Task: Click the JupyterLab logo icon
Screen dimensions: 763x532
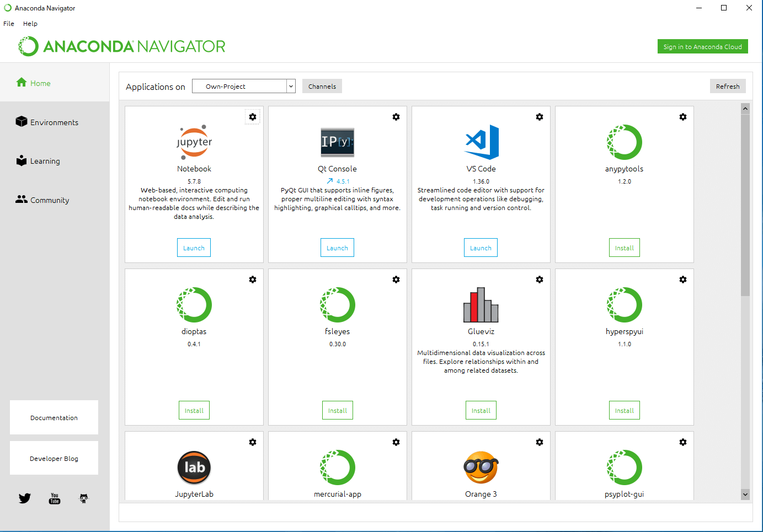Action: point(194,467)
